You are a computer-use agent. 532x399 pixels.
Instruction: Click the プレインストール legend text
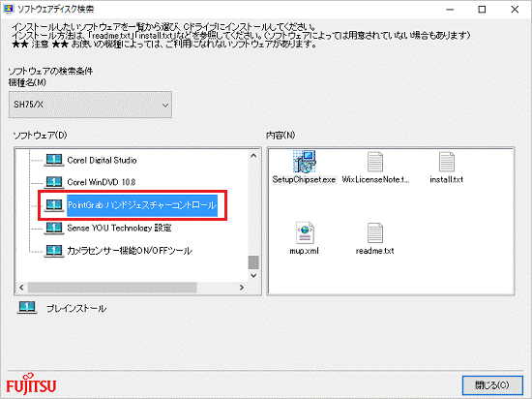pyautogui.click(x=76, y=308)
